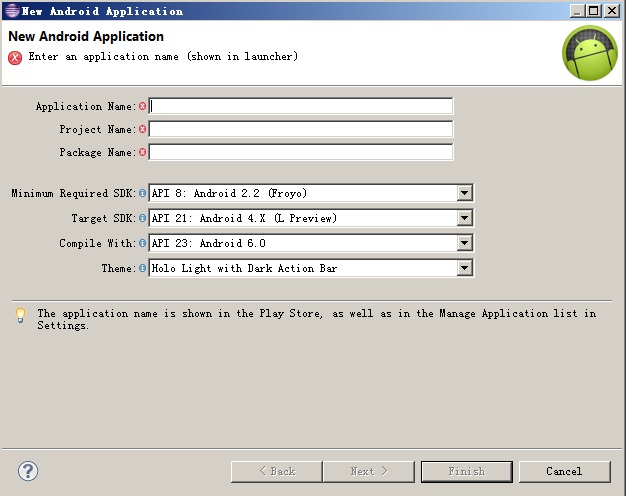Click the Eclipse icon in title bar
Image resolution: width=626 pixels, height=496 pixels.
click(x=12, y=11)
